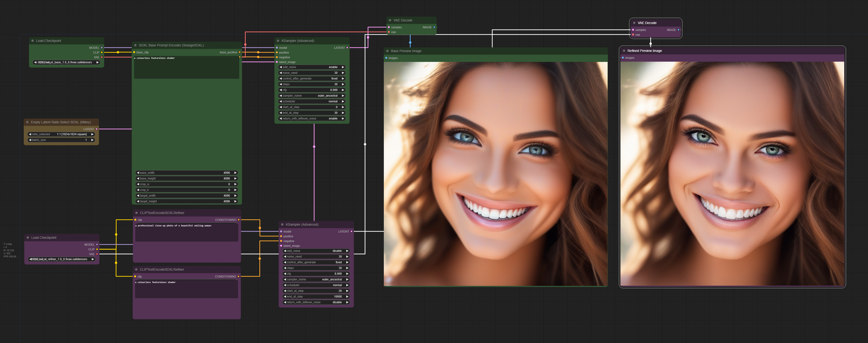
Task: Toggle return_with_leftover_noise in green KSampler
Action: pos(312,118)
